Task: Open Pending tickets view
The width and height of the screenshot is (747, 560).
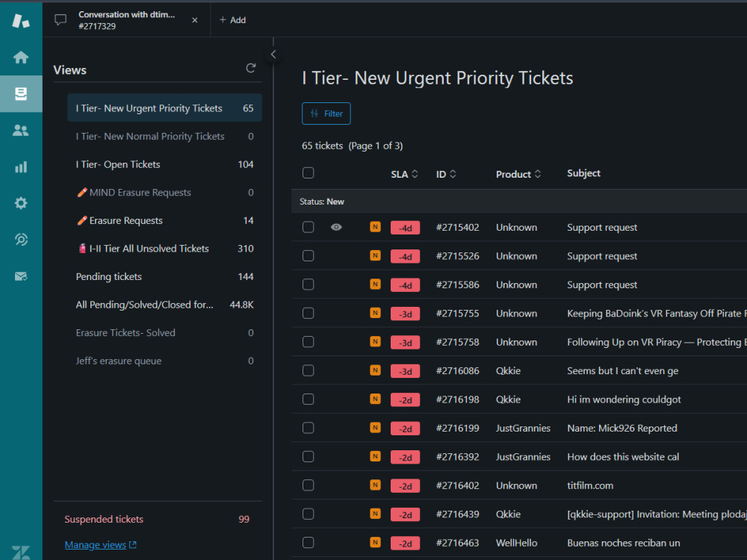Action: pyautogui.click(x=164, y=277)
